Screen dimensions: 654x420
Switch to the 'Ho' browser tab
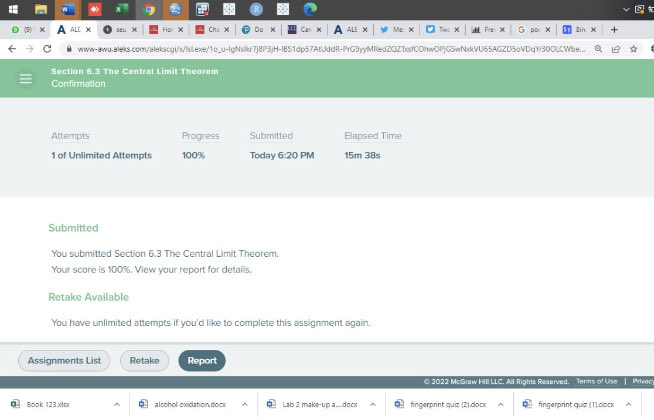point(161,30)
